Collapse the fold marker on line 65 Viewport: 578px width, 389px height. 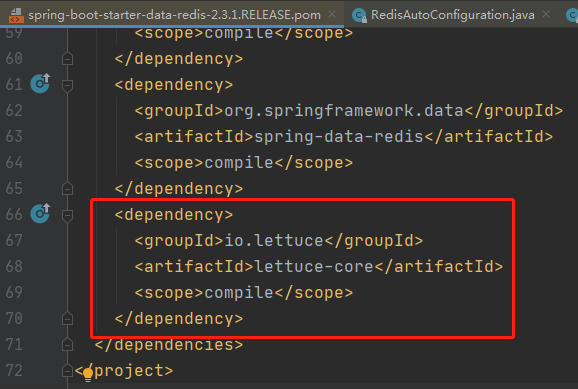pos(67,188)
